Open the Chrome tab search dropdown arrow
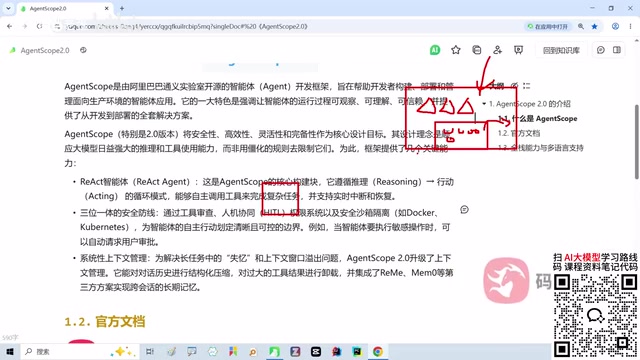Screen dimensions: 640x360 8,8
